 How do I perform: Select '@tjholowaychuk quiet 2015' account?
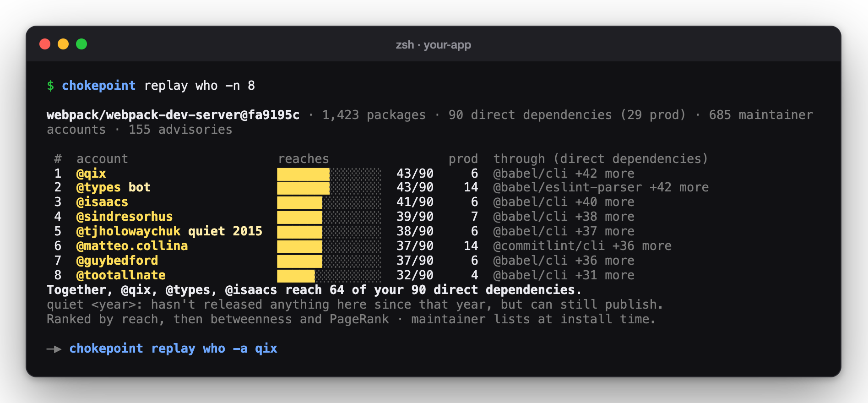tap(169, 231)
